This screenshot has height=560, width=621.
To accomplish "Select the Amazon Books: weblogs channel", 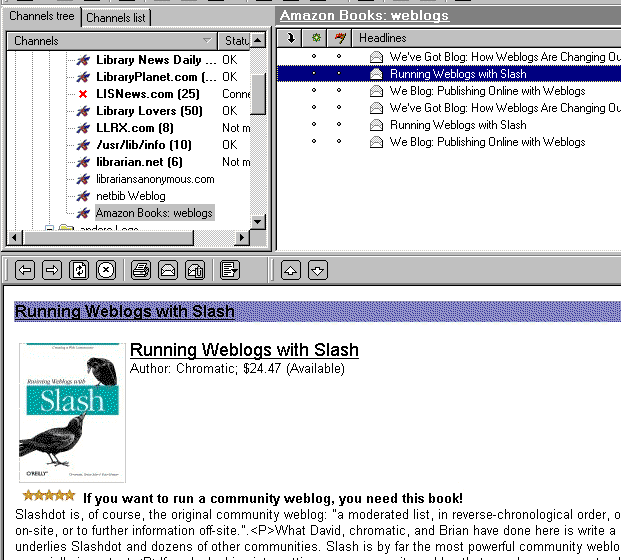I will coord(154,213).
